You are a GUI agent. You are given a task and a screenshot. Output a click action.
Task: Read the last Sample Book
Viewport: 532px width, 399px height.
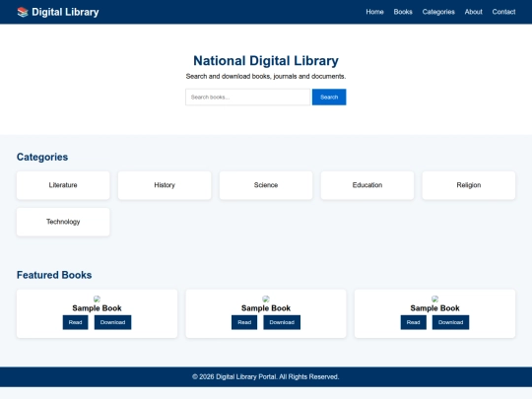(413, 322)
